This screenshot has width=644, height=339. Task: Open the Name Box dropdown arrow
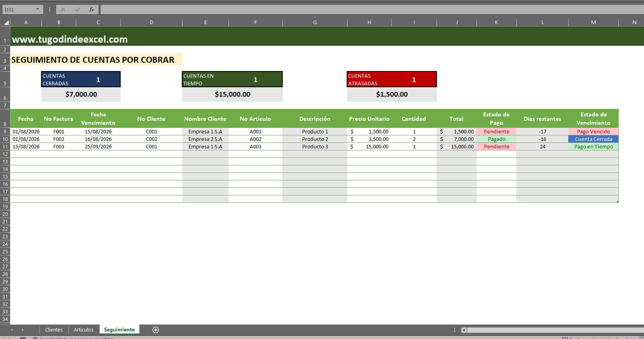pyautogui.click(x=37, y=9)
